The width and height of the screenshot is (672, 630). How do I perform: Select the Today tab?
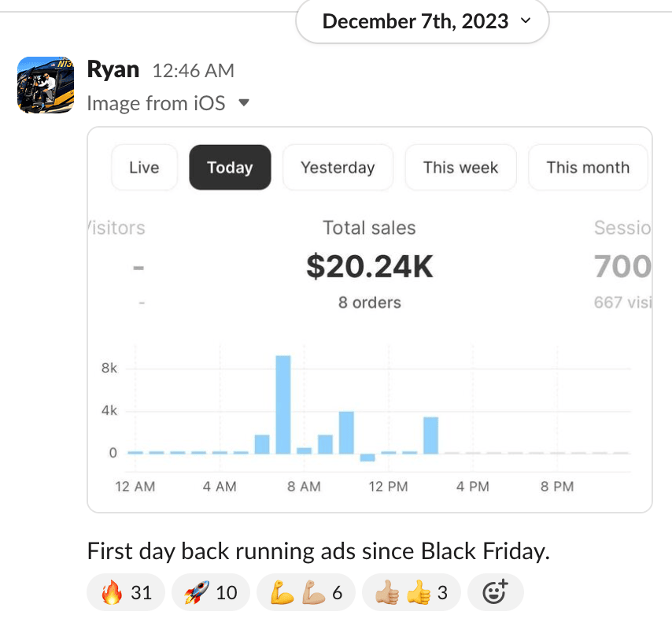coord(230,168)
